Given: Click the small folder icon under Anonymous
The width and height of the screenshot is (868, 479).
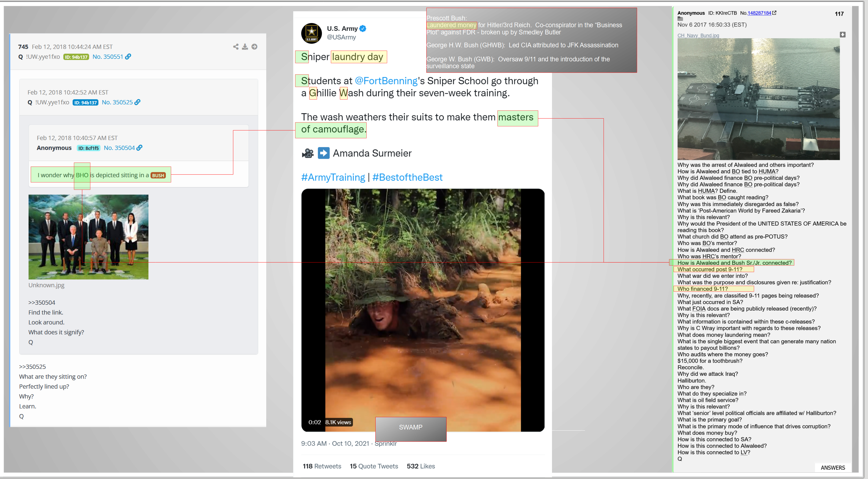Looking at the screenshot, I should coord(680,19).
